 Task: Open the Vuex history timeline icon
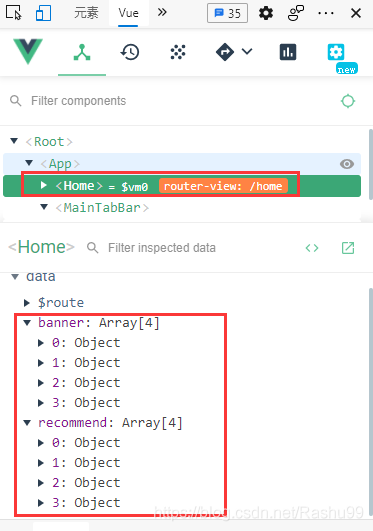click(130, 52)
